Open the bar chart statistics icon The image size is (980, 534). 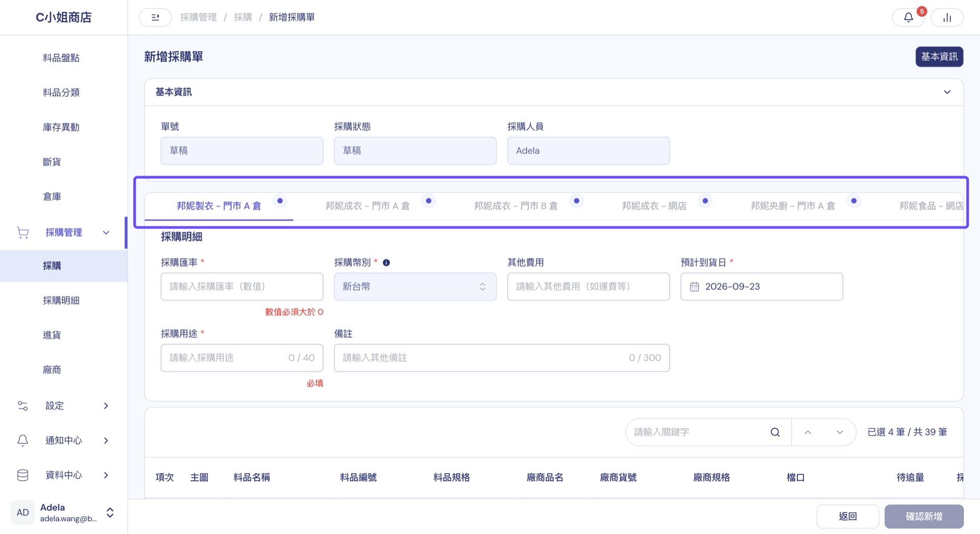pos(947,17)
